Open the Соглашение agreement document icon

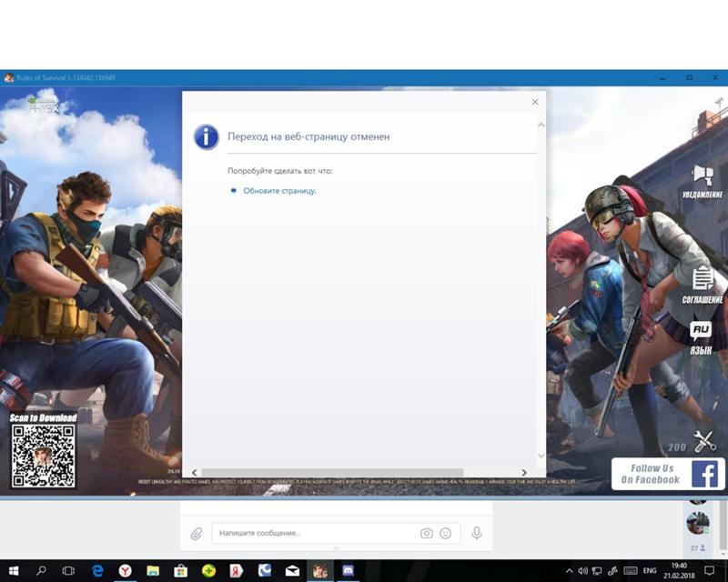pyautogui.click(x=703, y=279)
